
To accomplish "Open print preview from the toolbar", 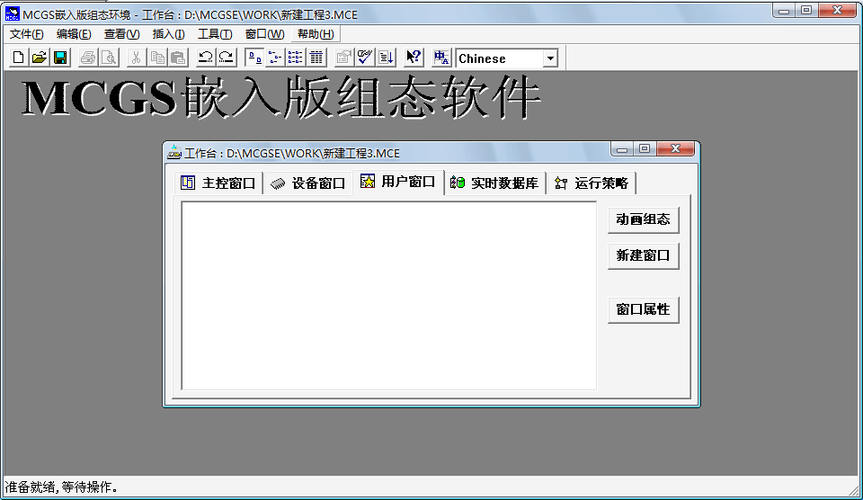I will (x=109, y=57).
